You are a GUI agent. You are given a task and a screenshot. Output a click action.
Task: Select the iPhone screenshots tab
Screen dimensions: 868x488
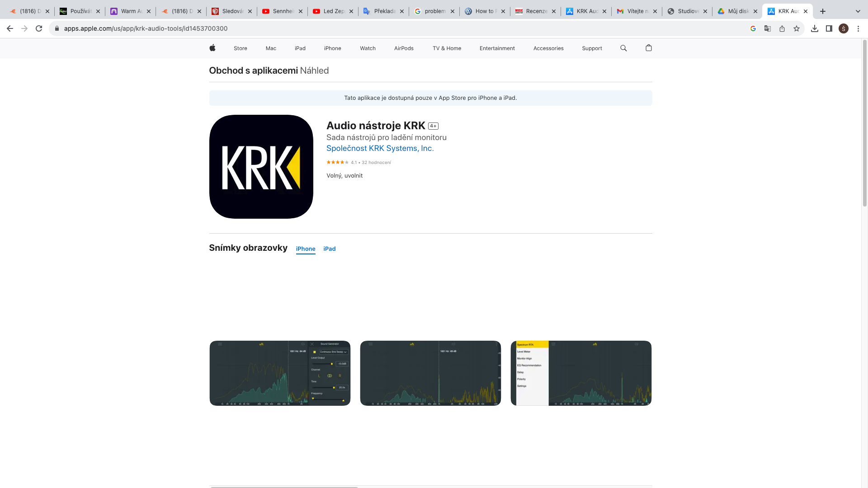pos(306,249)
